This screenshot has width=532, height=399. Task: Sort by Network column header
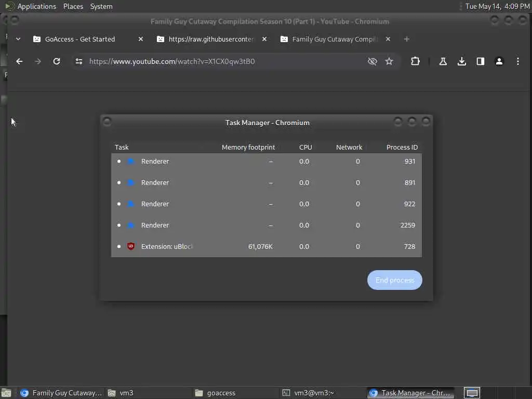(349, 147)
